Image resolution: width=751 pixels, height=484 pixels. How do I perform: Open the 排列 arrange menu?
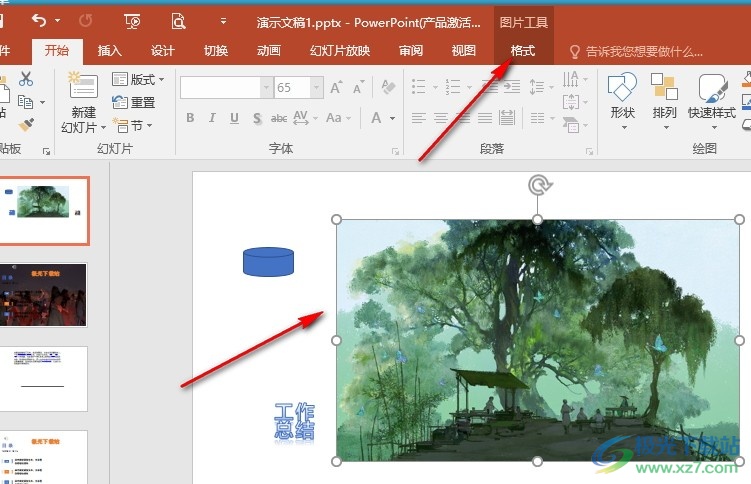tap(664, 101)
